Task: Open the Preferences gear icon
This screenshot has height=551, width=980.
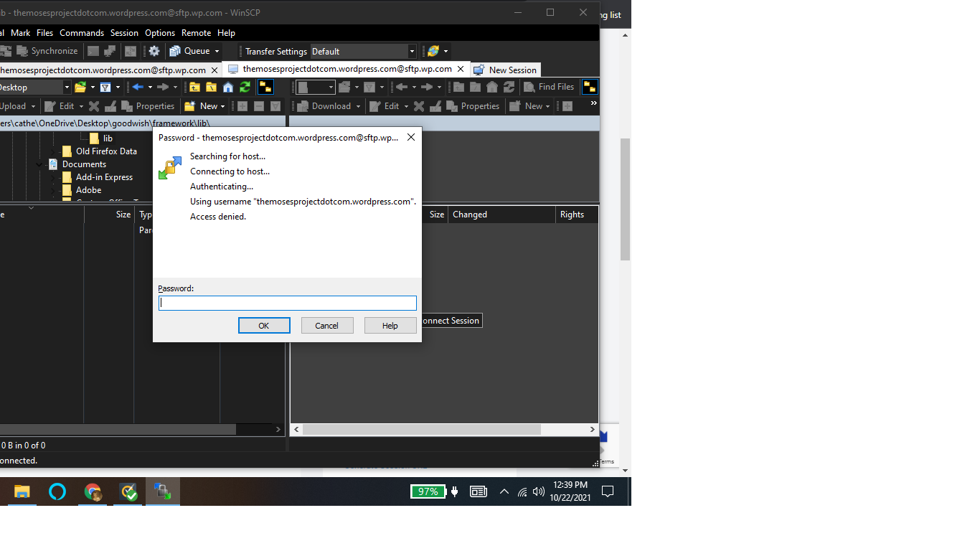Action: pos(154,51)
